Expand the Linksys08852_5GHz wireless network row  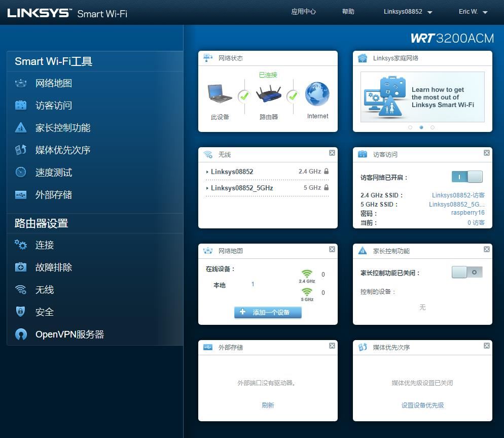tap(267, 188)
